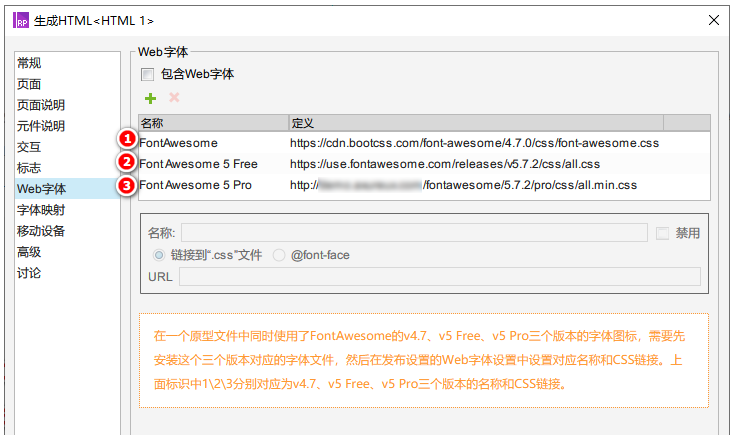The width and height of the screenshot is (734, 442).
Task: Select the Font Awesome 5 Pro row name
Action: [196, 185]
